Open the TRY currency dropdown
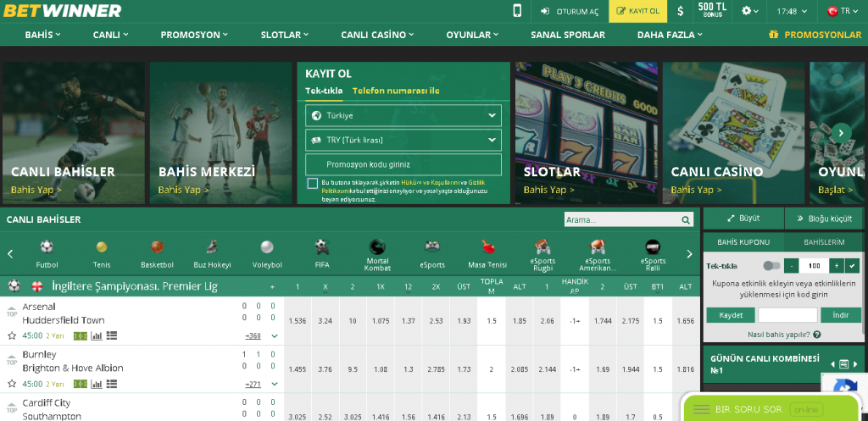This screenshot has width=868, height=421. pos(403,140)
